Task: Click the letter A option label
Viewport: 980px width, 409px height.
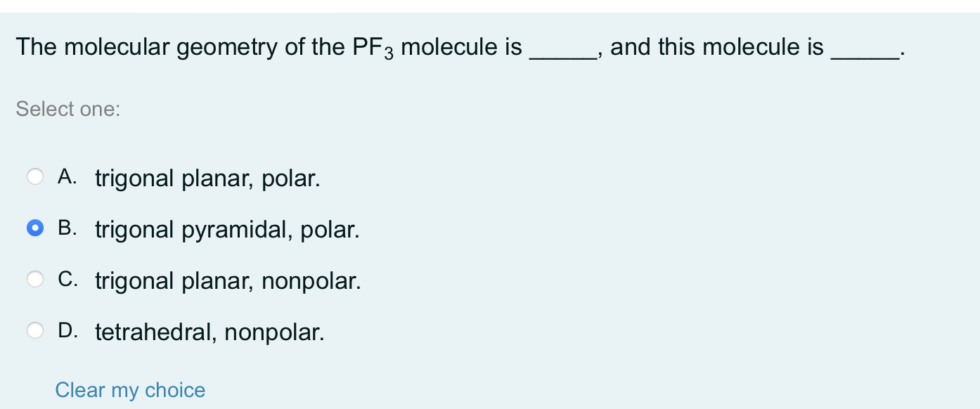Action: click(67, 176)
